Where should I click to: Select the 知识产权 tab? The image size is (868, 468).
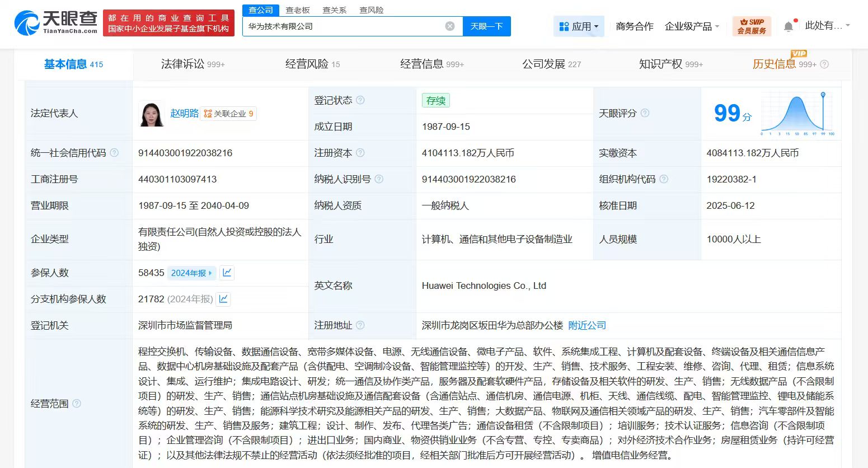671,64
